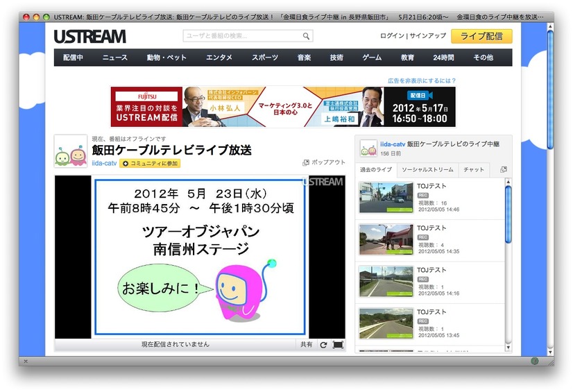Click the 現在配信されていません status text
Viewport: 573px width, 392px height.
pyautogui.click(x=176, y=344)
